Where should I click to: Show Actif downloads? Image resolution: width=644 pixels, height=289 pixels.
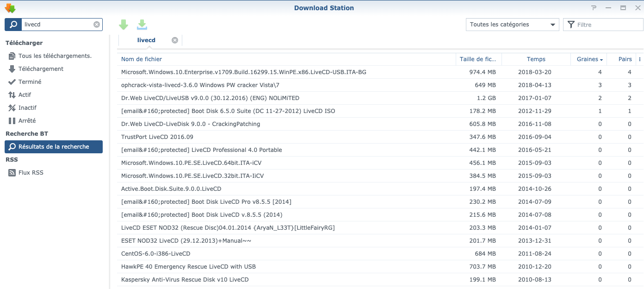click(x=54, y=95)
